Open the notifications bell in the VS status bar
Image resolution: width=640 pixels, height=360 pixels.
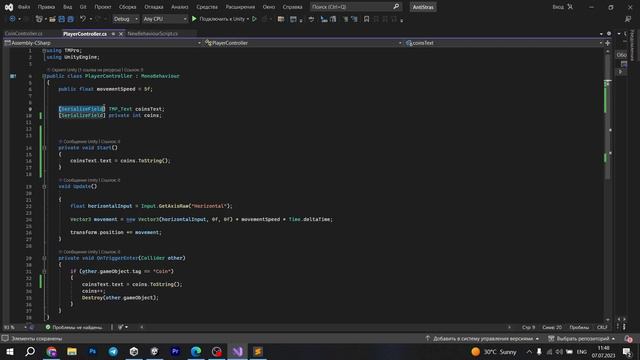(x=628, y=339)
